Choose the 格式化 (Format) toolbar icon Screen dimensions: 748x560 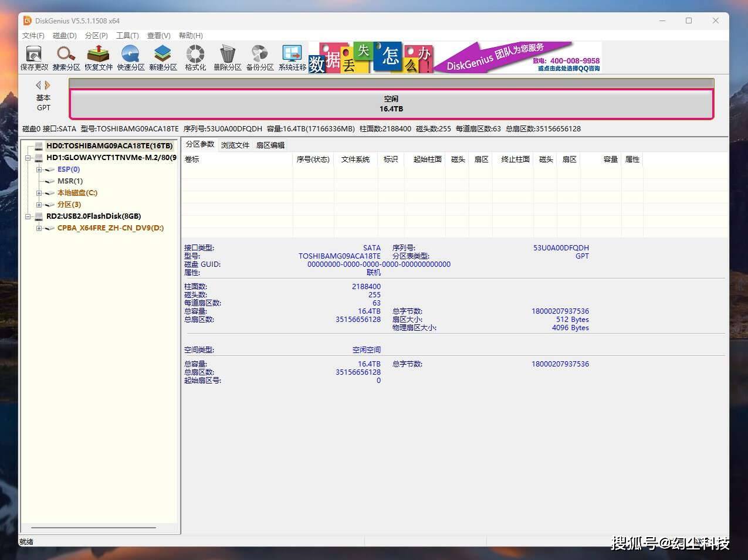(x=195, y=57)
